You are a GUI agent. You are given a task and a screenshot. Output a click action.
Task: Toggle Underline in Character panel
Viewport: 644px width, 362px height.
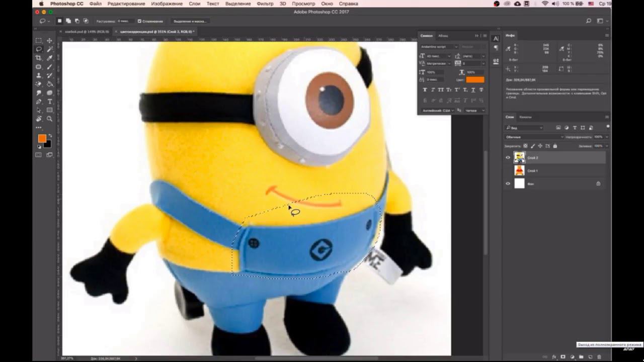pos(473,90)
